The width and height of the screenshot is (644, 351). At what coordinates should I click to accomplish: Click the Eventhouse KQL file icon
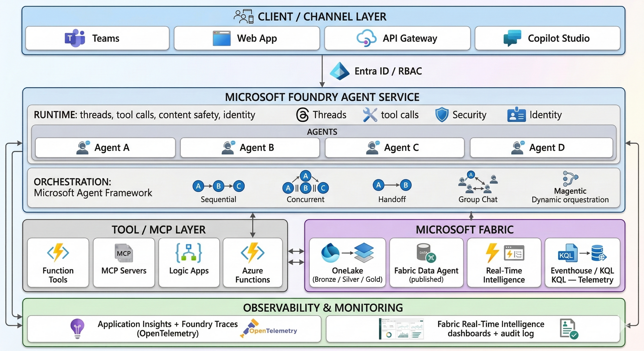[x=567, y=253]
